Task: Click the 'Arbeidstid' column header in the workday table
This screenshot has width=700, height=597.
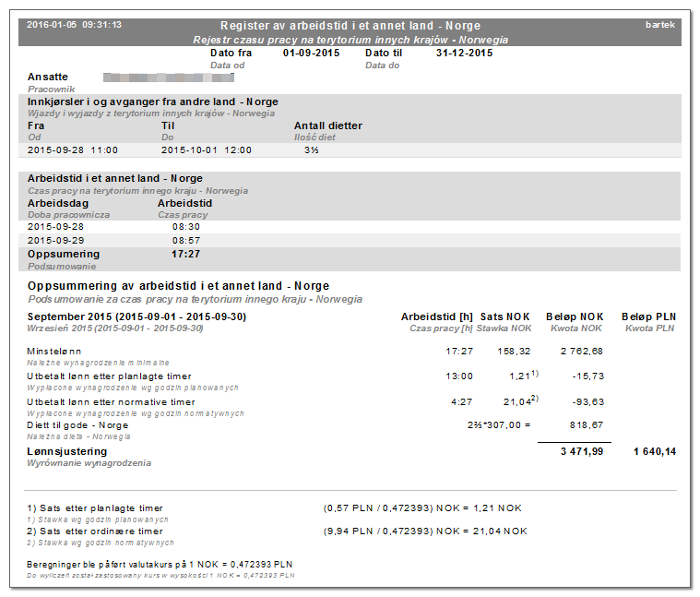Action: pos(184,204)
